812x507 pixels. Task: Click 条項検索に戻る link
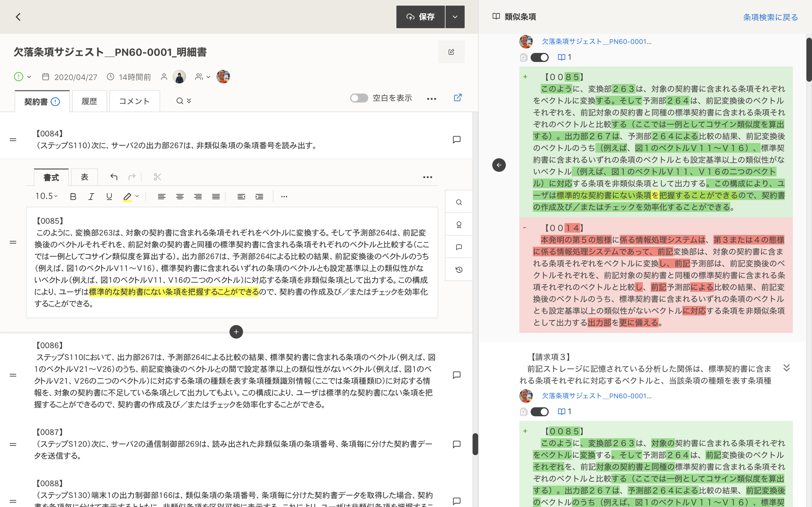[x=770, y=17]
